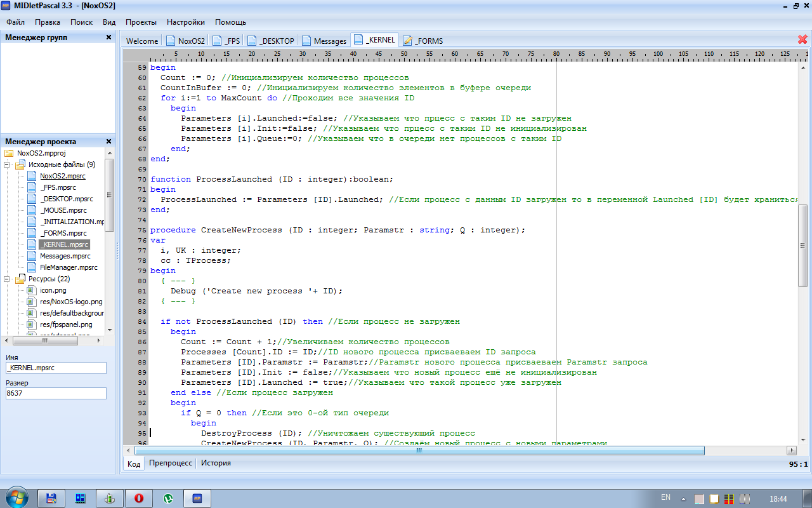
Task: Collapse the Исходные файлы tree node
Action: pos(8,165)
